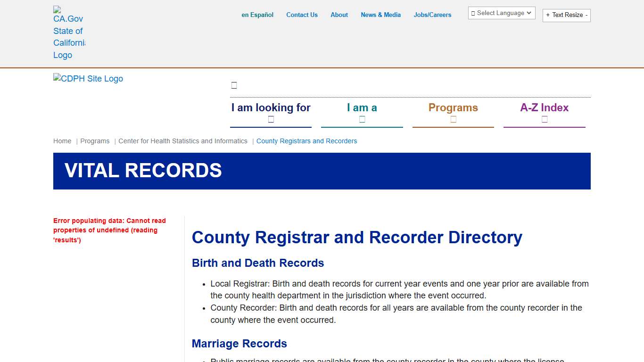The image size is (644, 362).
Task: Click the 'Home' breadcrumb entry
Action: click(62, 141)
